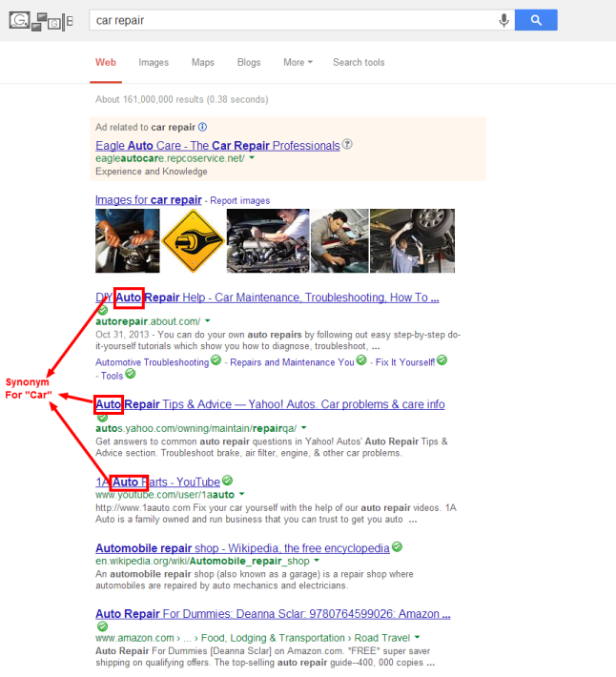Image resolution: width=616 pixels, height=677 pixels.
Task: Open the thumbnail of hands working with wrench
Action: click(128, 241)
